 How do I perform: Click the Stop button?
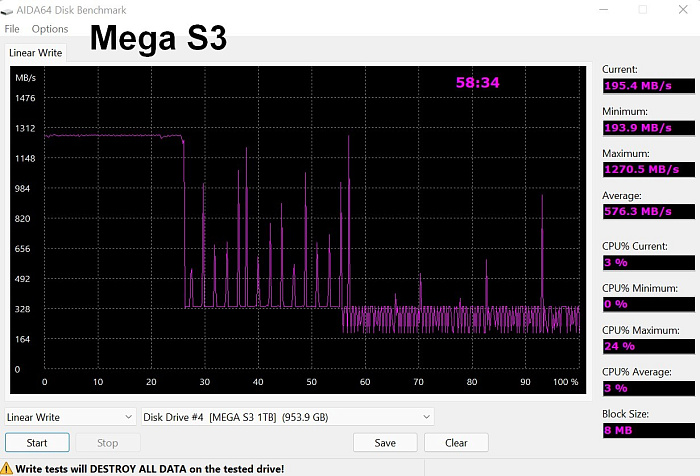pos(108,443)
